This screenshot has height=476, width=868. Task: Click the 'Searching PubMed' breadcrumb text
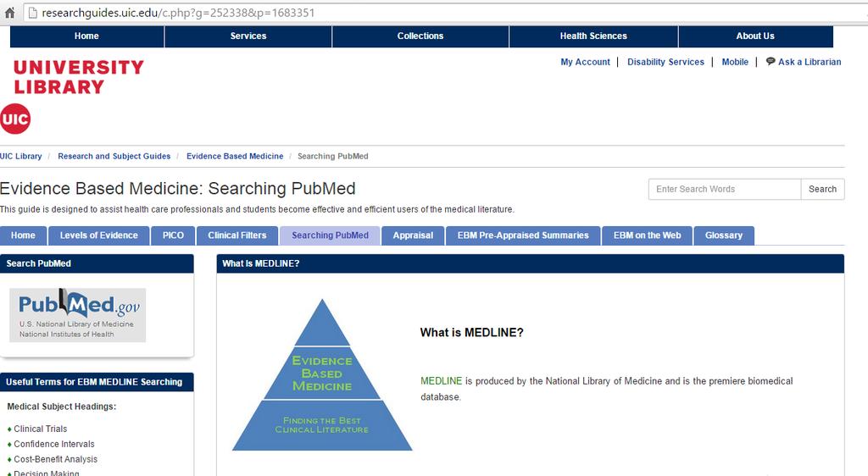coord(332,157)
